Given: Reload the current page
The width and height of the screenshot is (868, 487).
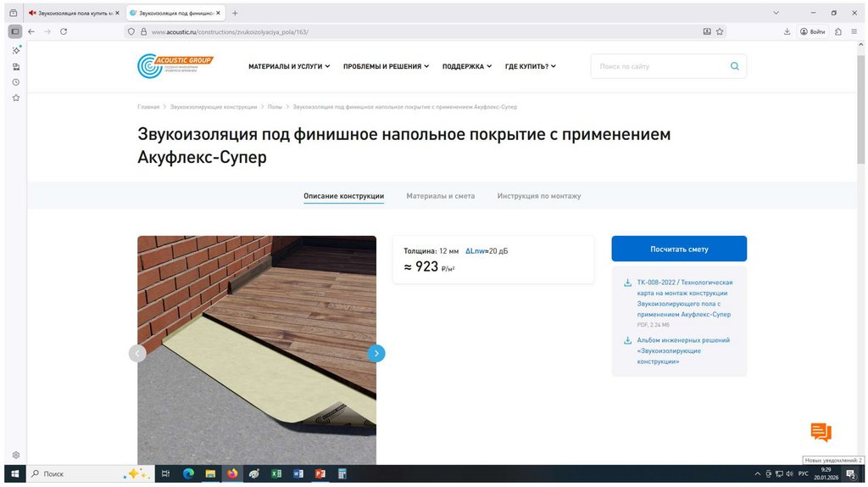Looking at the screenshot, I should [x=64, y=31].
